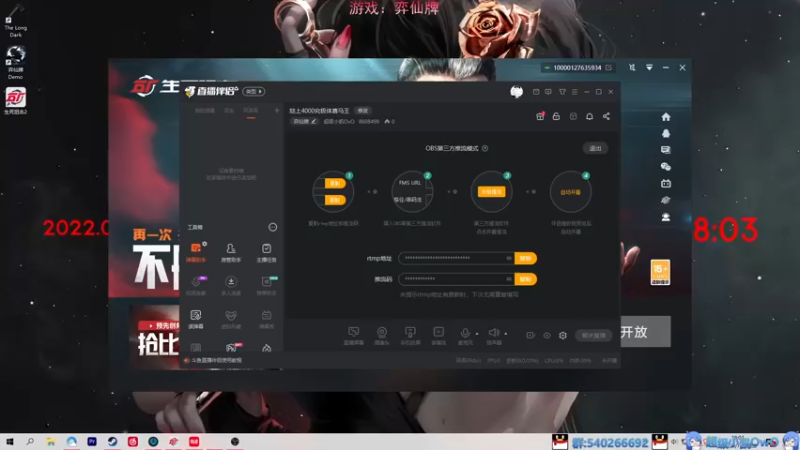Open the 直播弹幕 icon in bottom bar
This screenshot has height=450, width=800.
point(353,336)
